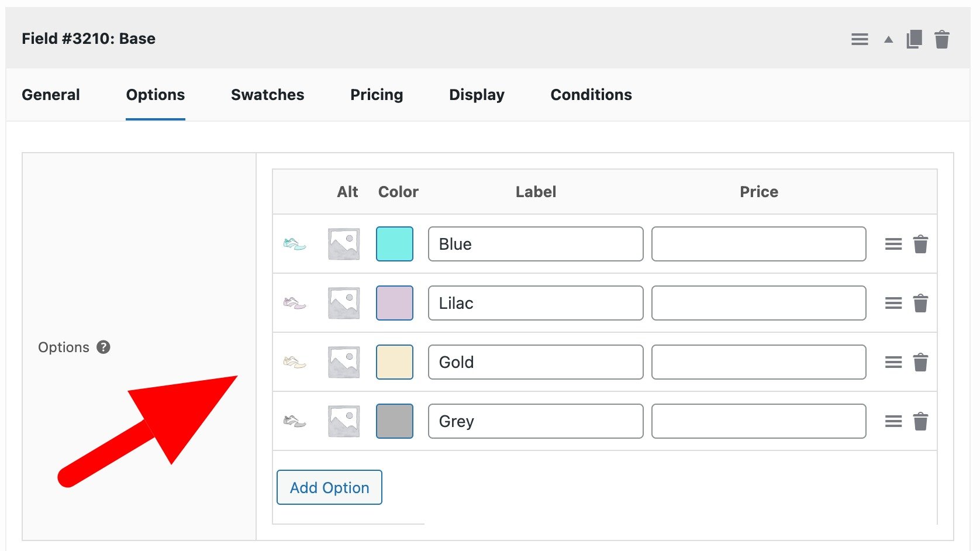Image resolution: width=980 pixels, height=551 pixels.
Task: Click the image placeholder for the Blue option
Action: pyautogui.click(x=343, y=244)
